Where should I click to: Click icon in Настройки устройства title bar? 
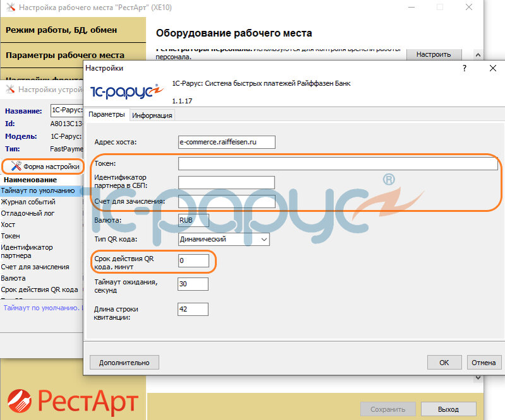point(10,89)
